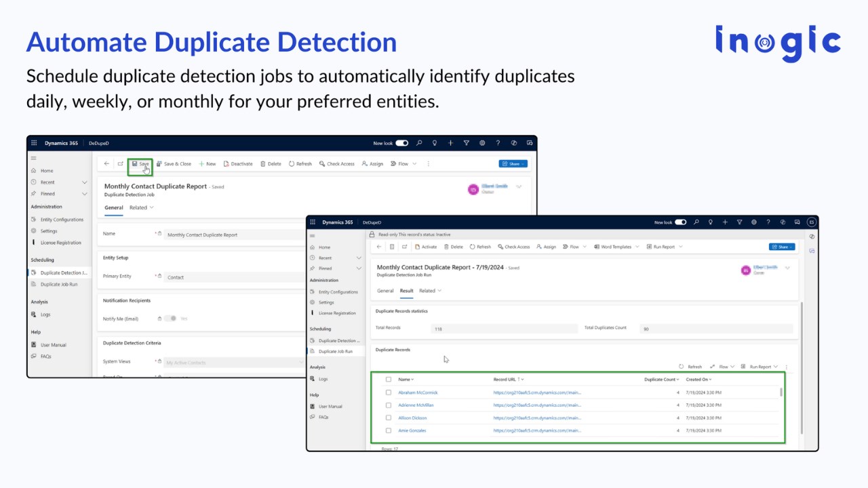Click back arrow in back window toolbar
868x488 pixels.
click(x=106, y=163)
